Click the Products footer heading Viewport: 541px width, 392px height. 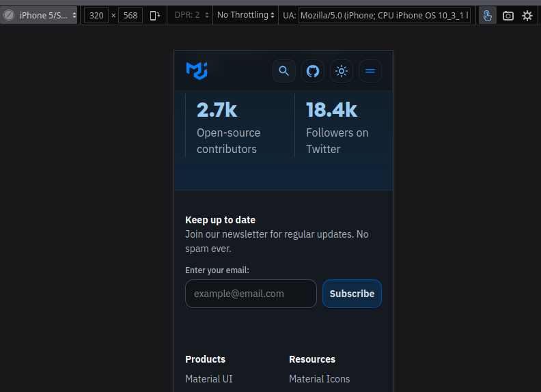206,359
